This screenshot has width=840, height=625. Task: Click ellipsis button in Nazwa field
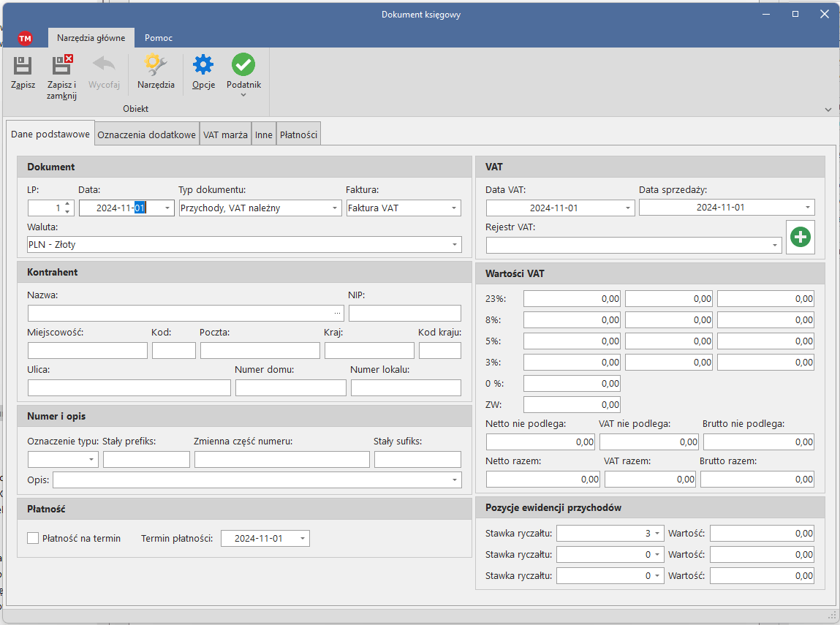tap(337, 314)
